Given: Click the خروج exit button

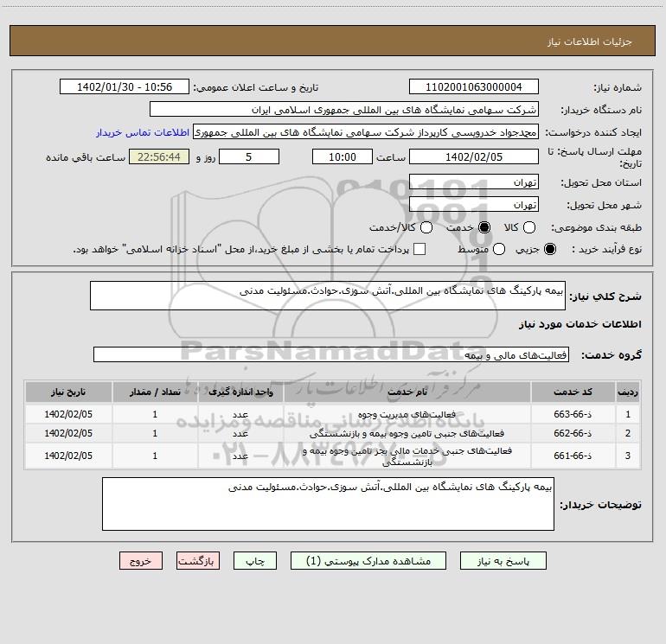Looking at the screenshot, I should 141,561.
